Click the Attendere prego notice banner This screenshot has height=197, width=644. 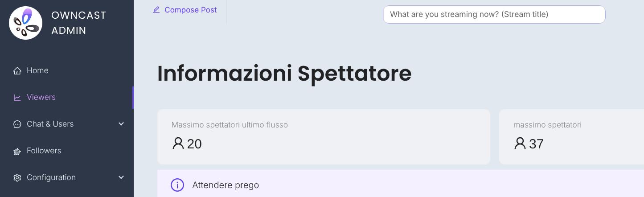[401, 185]
